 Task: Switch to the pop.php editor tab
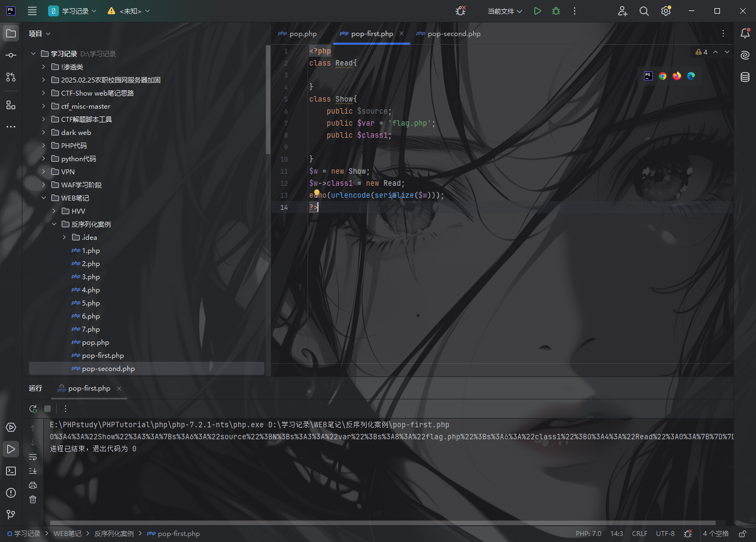click(297, 33)
